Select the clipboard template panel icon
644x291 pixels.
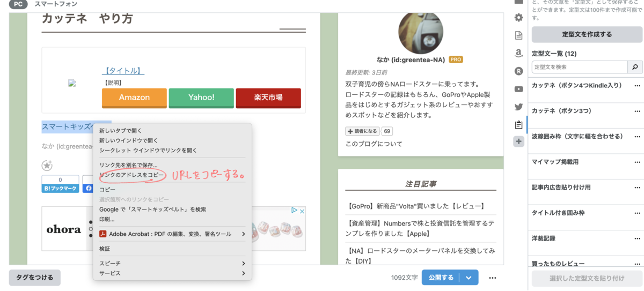518,124
